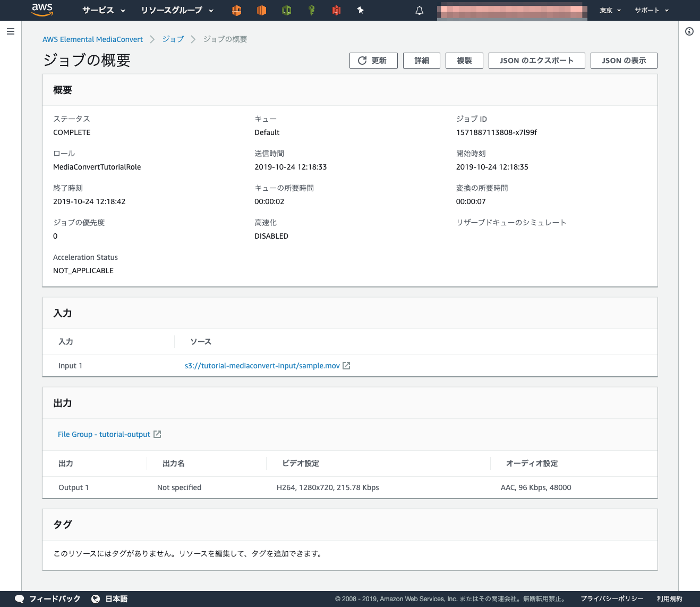Navigate to ジョブ breadcrumb link
This screenshot has width=700, height=607.
[x=173, y=39]
